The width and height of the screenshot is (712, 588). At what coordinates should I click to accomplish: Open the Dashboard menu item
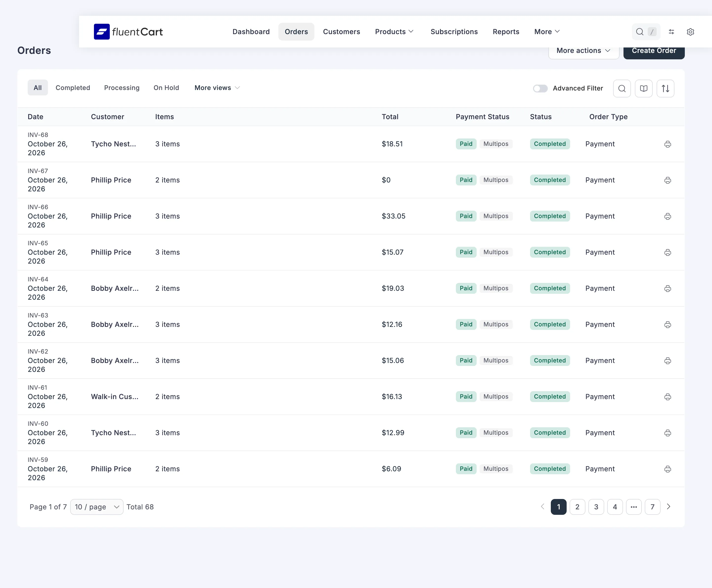tap(251, 31)
